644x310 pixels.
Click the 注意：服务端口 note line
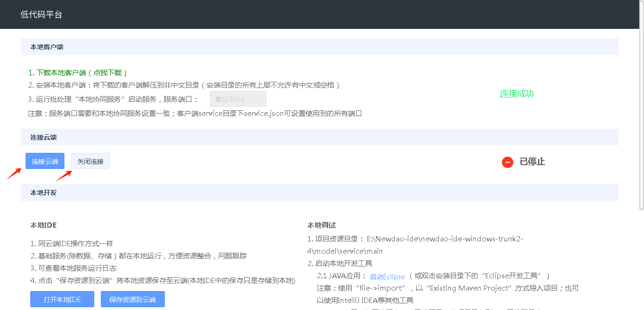click(x=195, y=114)
